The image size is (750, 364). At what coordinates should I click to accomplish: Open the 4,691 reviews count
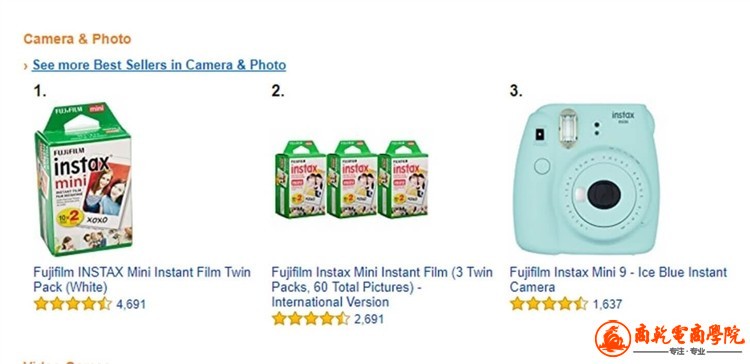[x=131, y=305]
